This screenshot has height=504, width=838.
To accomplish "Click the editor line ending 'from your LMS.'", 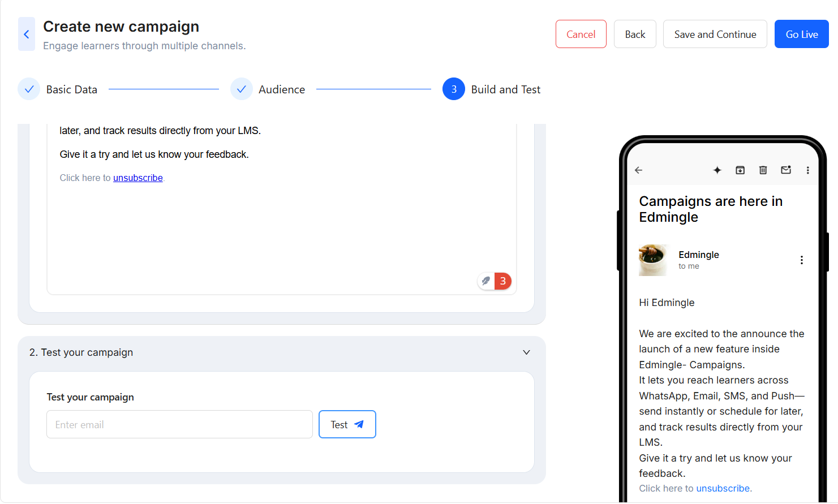I will 160,131.
